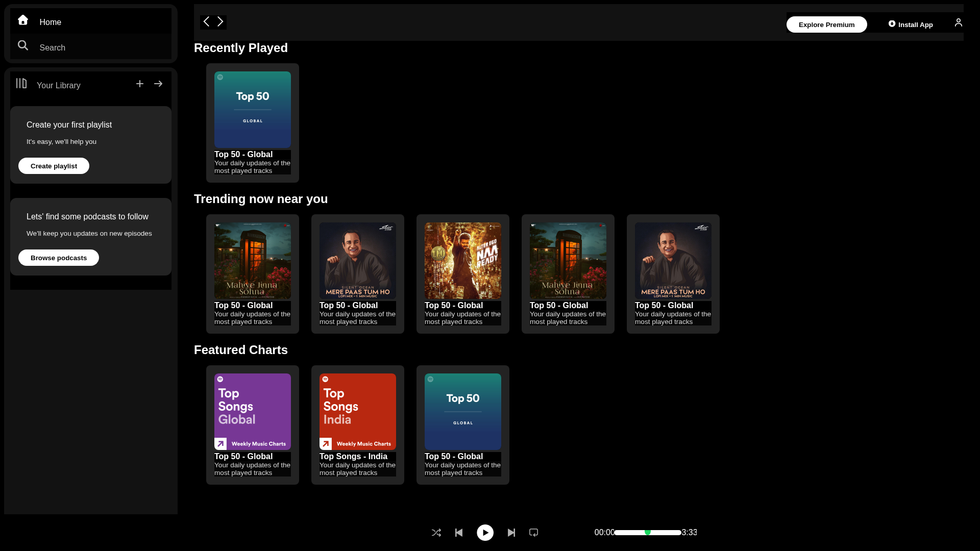980x551 pixels.
Task: Click the Explore Premium button
Action: tap(827, 24)
